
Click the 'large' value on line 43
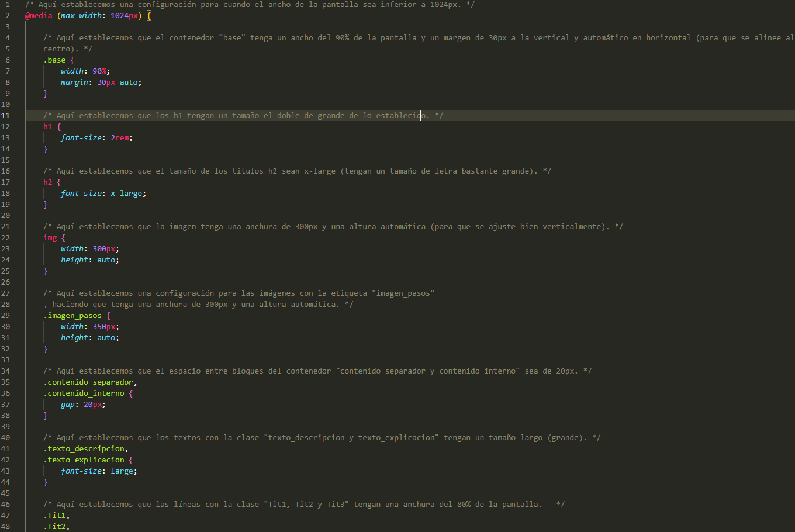tap(122, 471)
